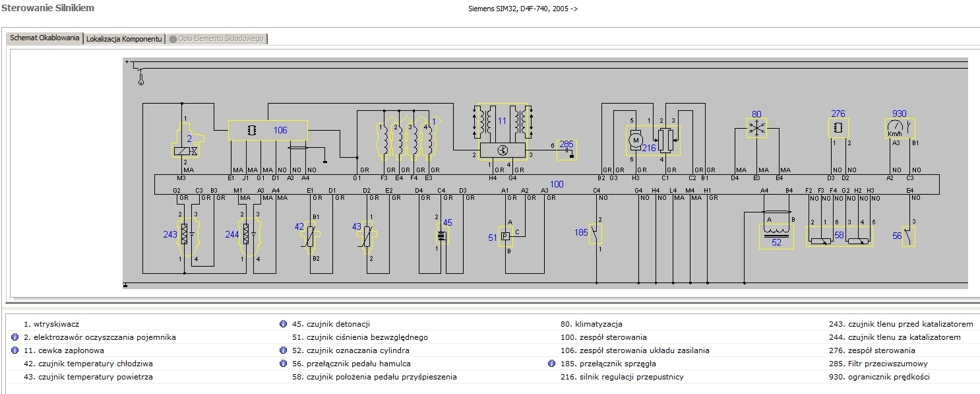
Task: Click info icon beside przełącznik sprzęgła
Action: pyautogui.click(x=551, y=364)
